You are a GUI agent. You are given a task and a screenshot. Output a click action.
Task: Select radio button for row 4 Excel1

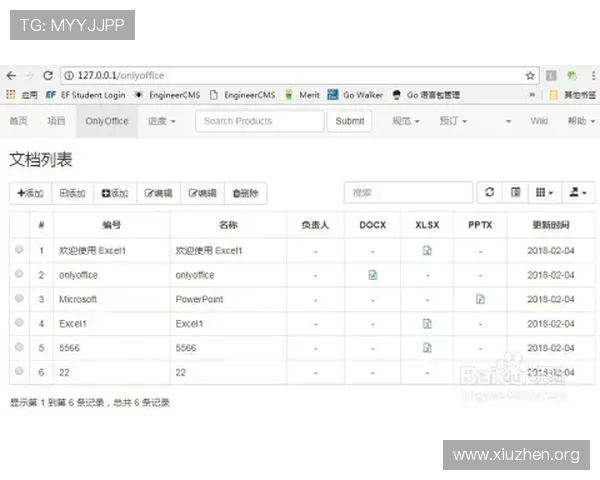click(x=19, y=323)
